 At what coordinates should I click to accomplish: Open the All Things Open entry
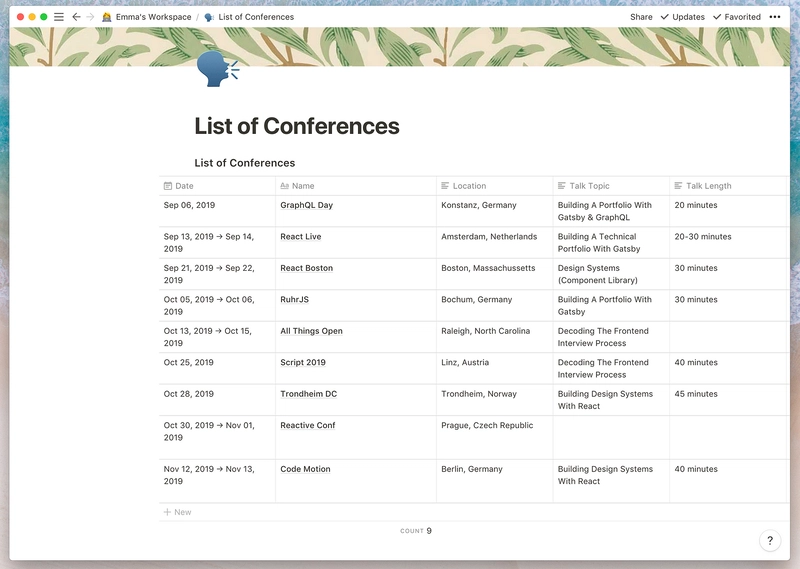pos(311,331)
